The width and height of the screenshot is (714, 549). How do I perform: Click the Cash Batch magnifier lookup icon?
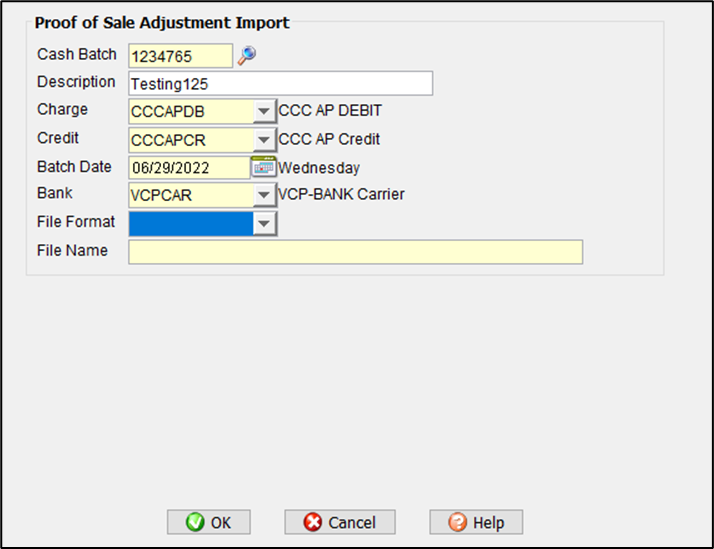click(246, 55)
